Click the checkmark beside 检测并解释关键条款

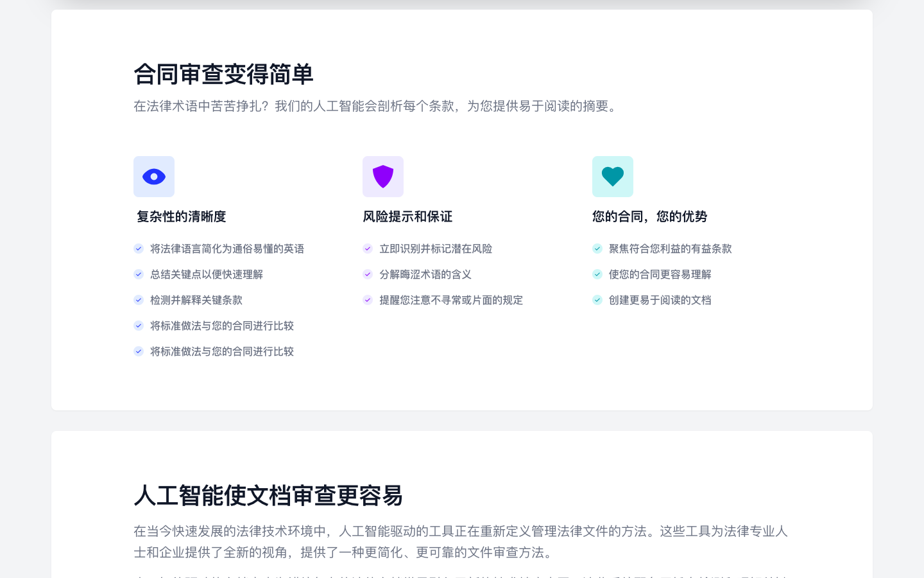(139, 300)
